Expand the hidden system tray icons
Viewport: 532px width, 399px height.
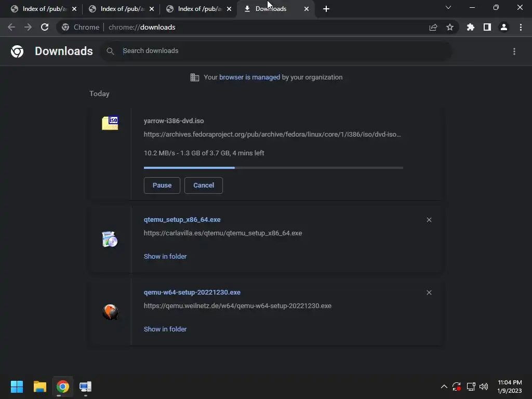coord(444,387)
